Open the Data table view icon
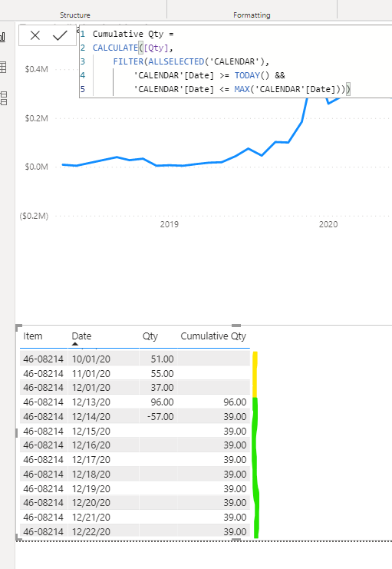Image resolution: width=392 pixels, height=569 pixels. coord(3,68)
